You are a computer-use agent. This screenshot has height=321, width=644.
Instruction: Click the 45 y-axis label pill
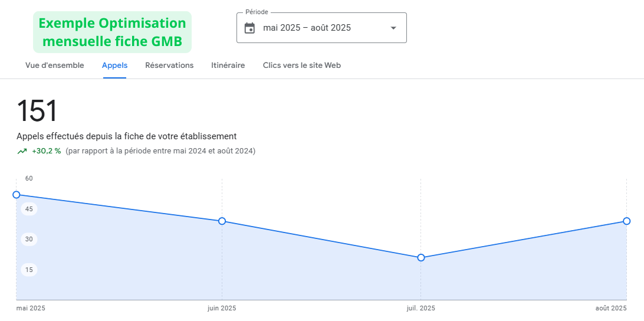[x=29, y=209]
